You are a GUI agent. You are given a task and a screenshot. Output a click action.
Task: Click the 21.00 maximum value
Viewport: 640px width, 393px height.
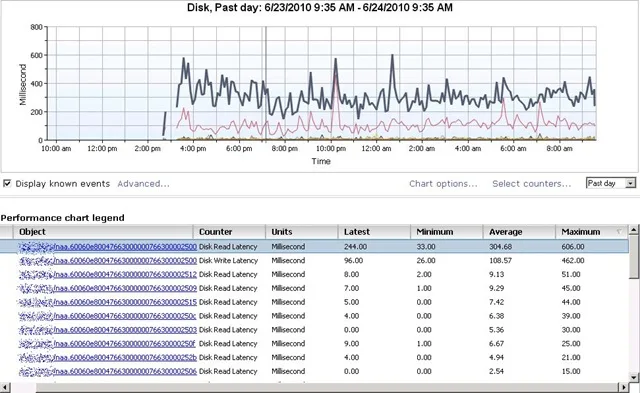[571, 357]
